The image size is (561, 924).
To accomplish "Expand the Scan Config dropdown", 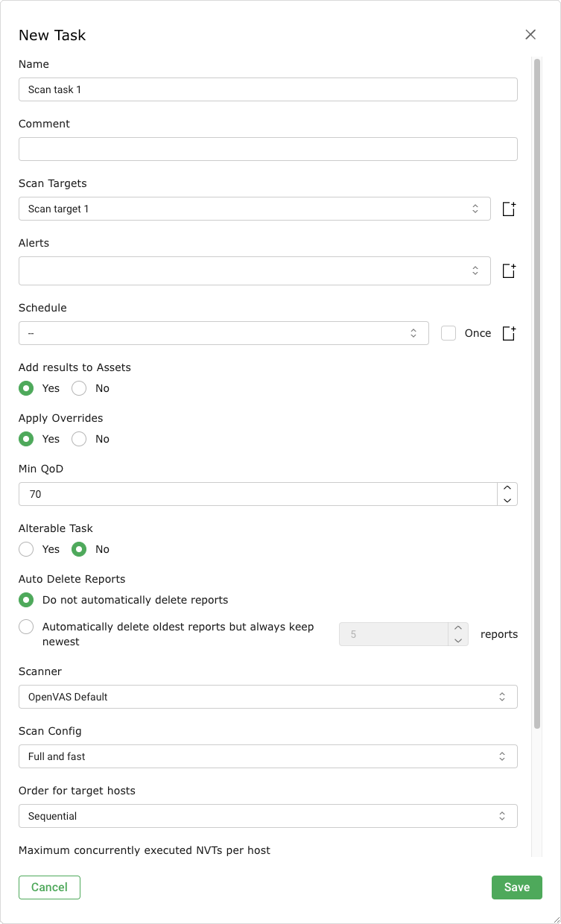I will (x=267, y=756).
